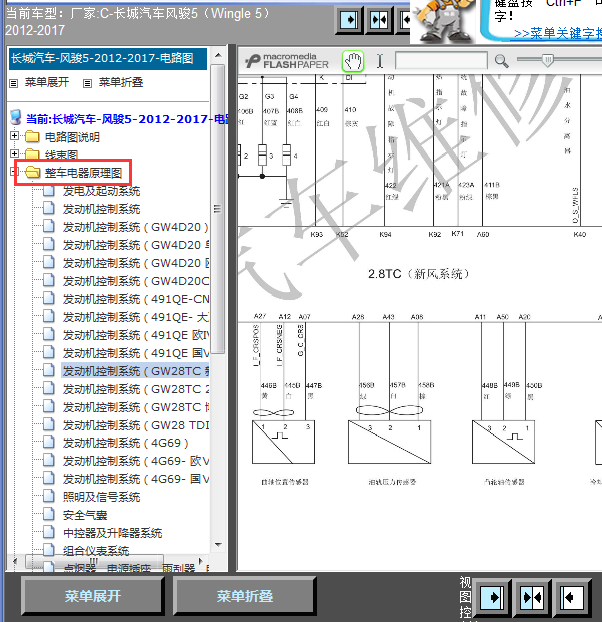This screenshot has height=622, width=602.
Task: Open 照明及信号系统 diagram
Action: point(102,497)
